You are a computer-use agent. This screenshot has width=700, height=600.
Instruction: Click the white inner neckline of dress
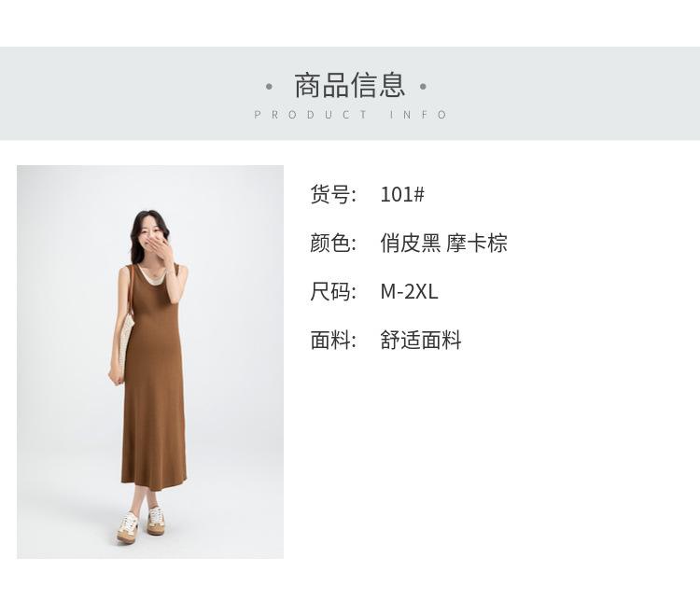tap(152, 278)
